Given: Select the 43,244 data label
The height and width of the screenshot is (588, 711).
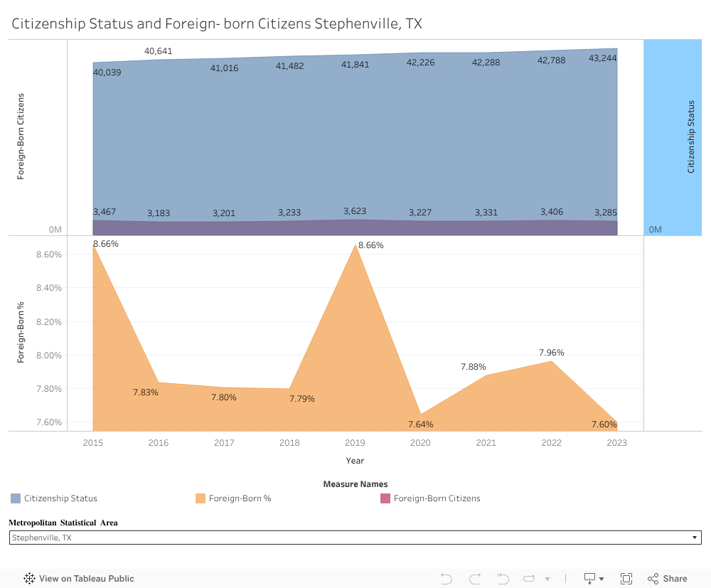Looking at the screenshot, I should click(x=602, y=58).
